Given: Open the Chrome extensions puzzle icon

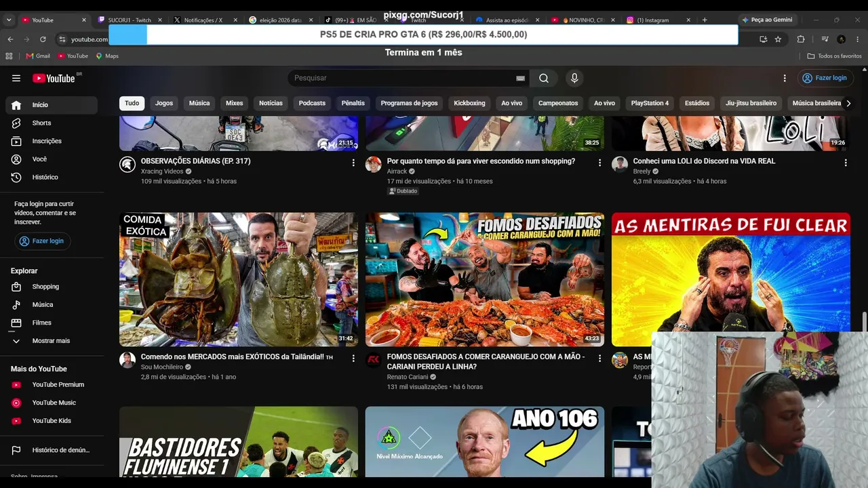Looking at the screenshot, I should 801,39.
